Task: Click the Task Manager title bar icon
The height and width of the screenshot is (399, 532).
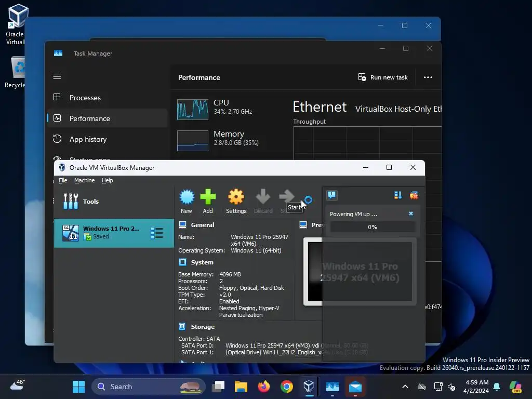Action: (x=58, y=54)
